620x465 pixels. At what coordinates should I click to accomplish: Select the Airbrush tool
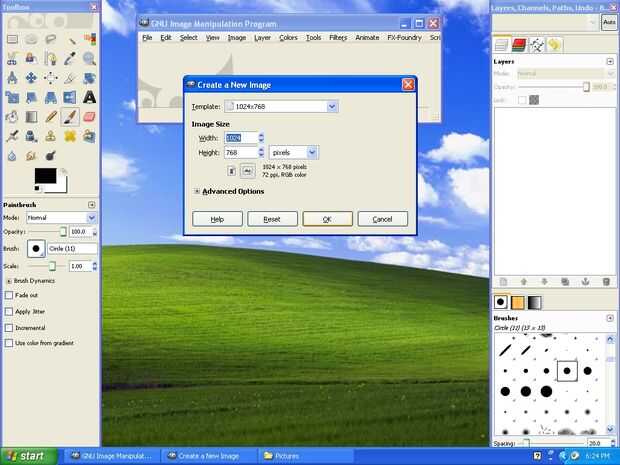point(12,136)
